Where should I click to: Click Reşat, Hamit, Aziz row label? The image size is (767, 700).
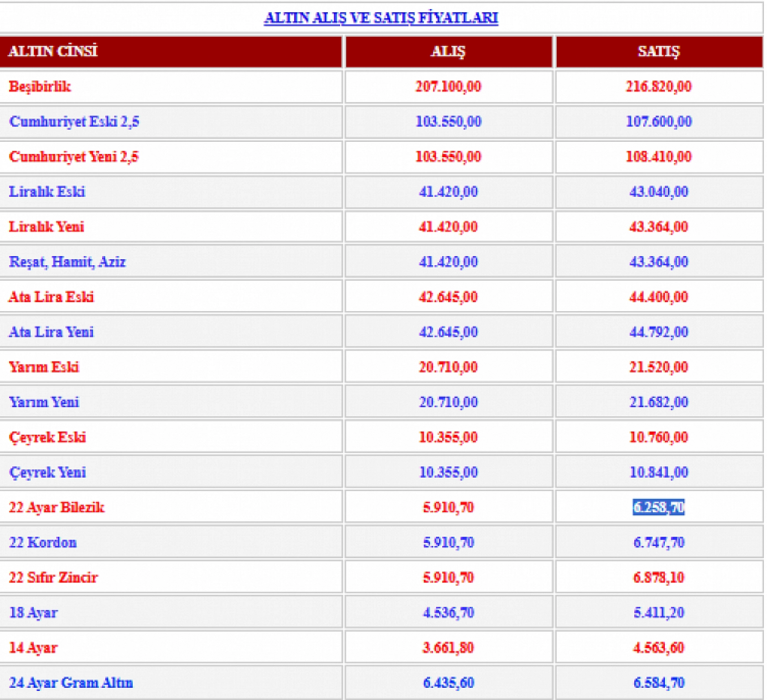pyautogui.click(x=67, y=262)
